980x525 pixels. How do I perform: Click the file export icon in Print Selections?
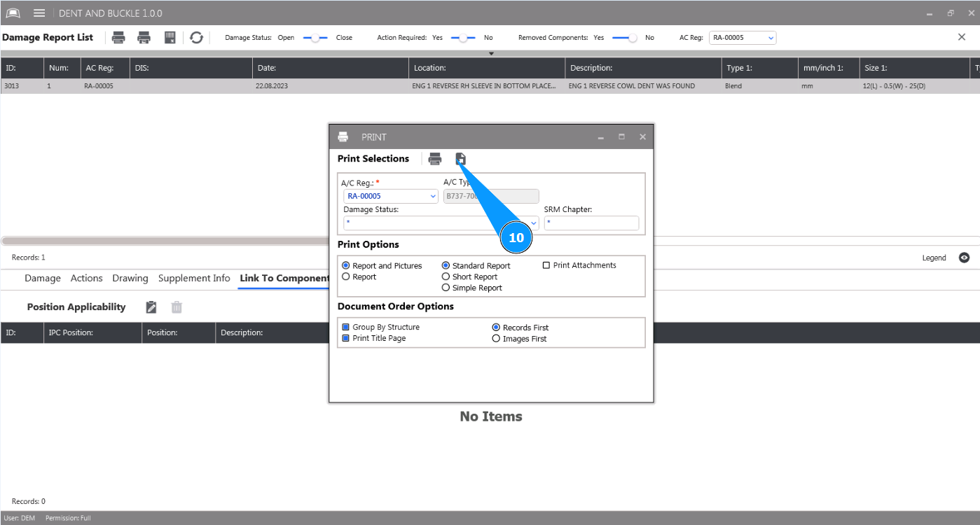(461, 159)
